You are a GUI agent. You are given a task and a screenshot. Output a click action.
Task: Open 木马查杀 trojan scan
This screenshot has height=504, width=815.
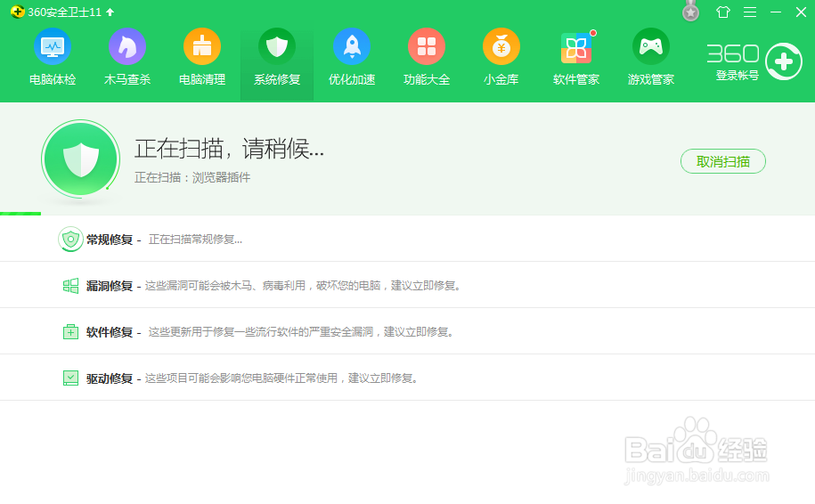127,58
